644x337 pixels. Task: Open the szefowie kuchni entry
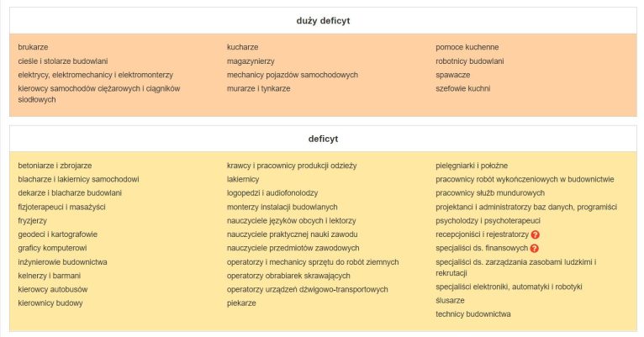(462, 88)
